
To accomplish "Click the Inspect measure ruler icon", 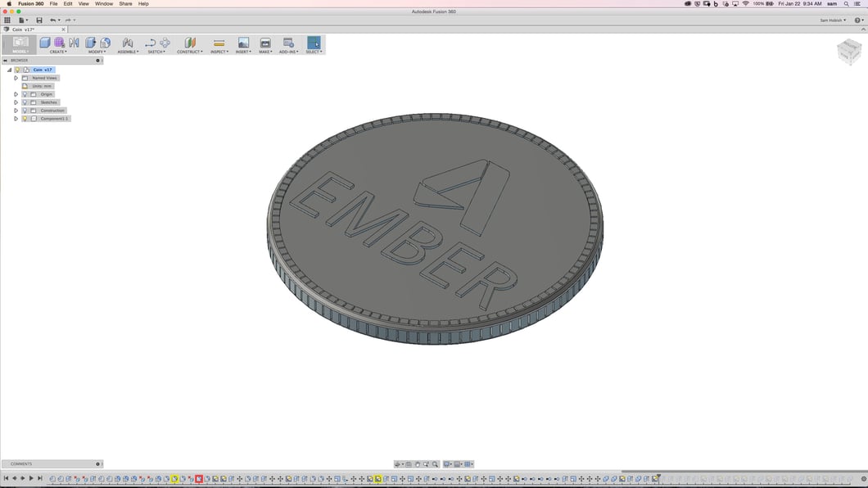I will click(x=219, y=43).
